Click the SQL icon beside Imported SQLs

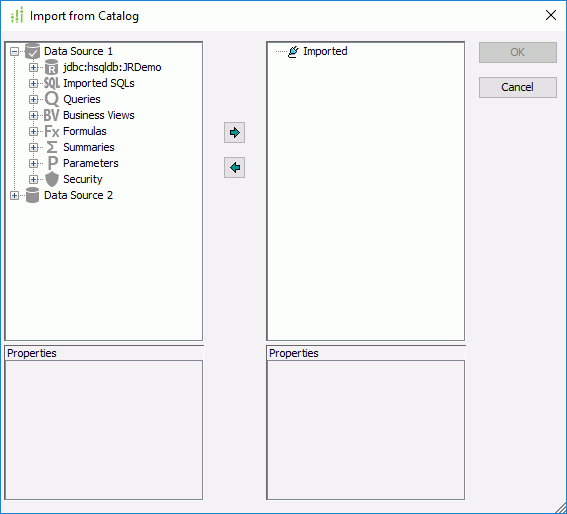pos(52,83)
